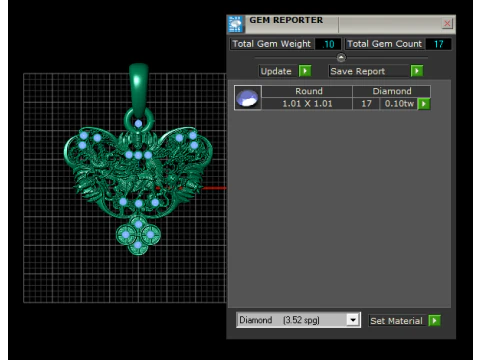Screen dimensions: 480x360
Task: Click the GEM REPORTER title text
Action: pyautogui.click(x=286, y=20)
